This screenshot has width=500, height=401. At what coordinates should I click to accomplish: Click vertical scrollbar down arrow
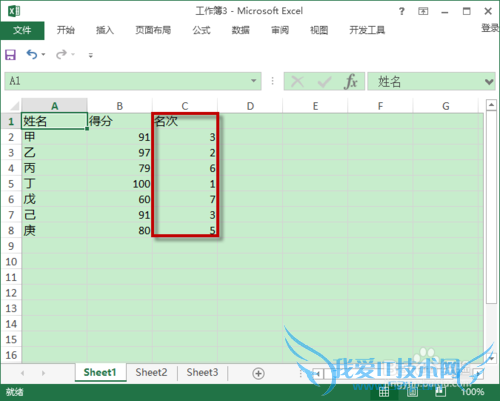point(491,358)
